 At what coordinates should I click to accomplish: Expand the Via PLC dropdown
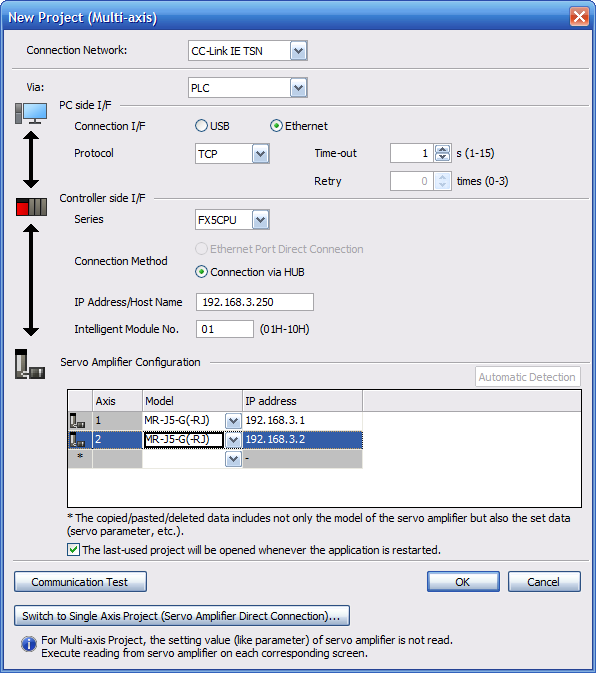tap(299, 88)
